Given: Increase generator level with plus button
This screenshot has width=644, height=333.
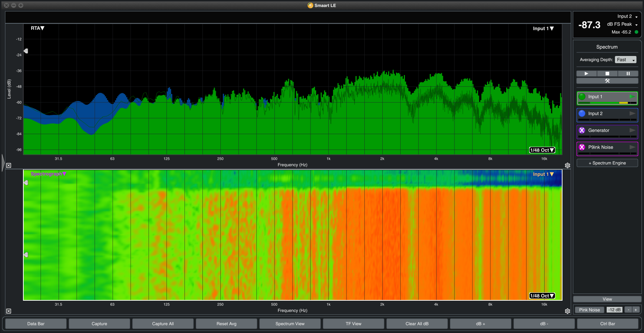Looking at the screenshot, I should 636,310.
